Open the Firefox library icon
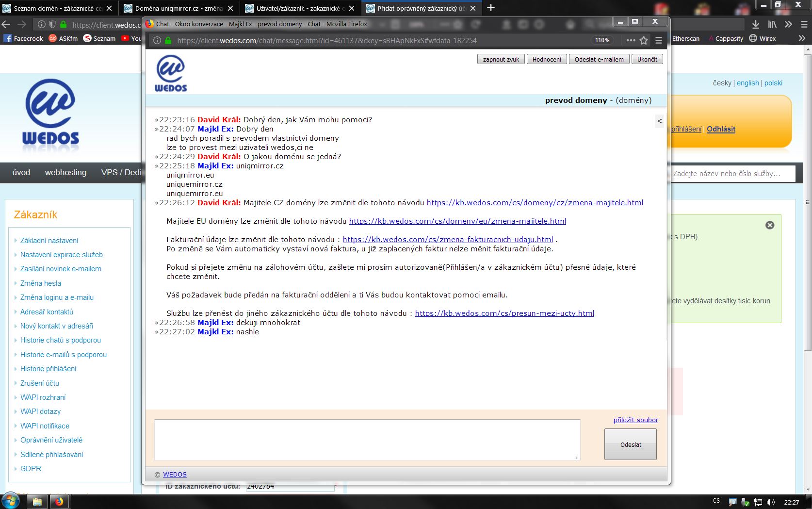Image resolution: width=812 pixels, height=509 pixels. point(772,24)
